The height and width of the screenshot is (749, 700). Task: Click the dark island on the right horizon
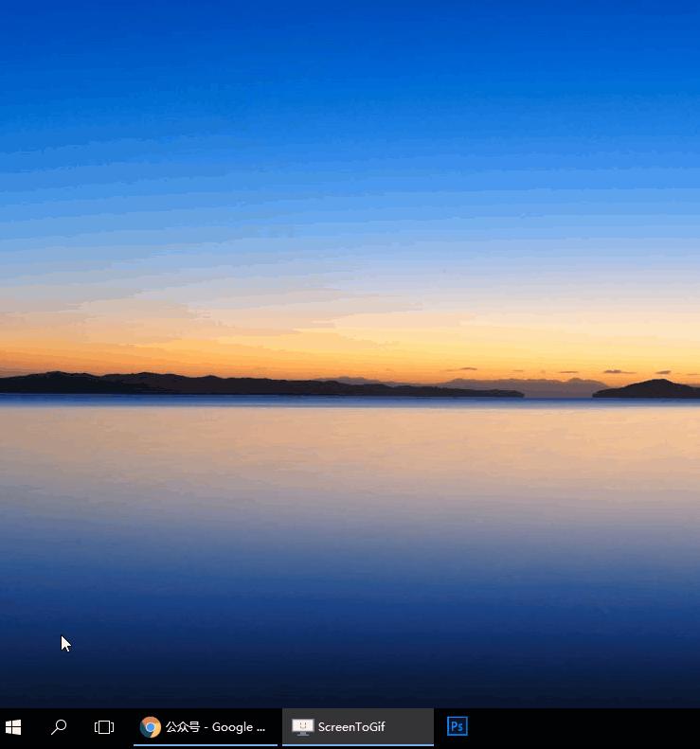[649, 388]
